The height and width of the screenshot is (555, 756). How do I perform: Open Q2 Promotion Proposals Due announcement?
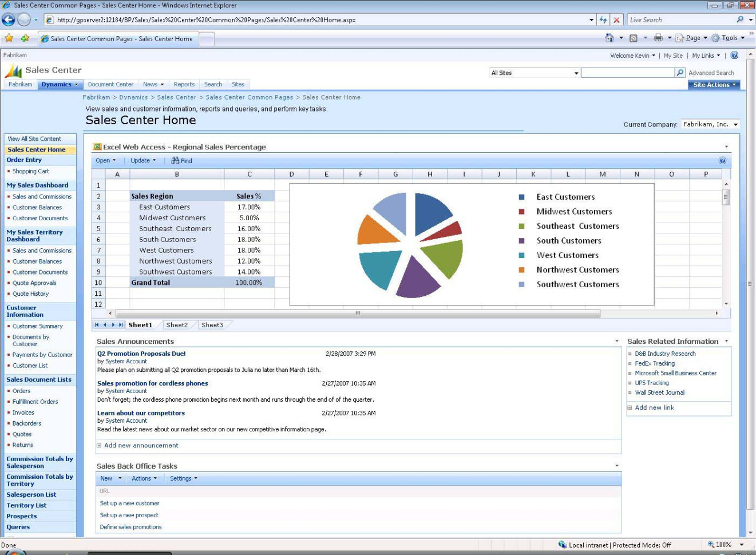(141, 354)
